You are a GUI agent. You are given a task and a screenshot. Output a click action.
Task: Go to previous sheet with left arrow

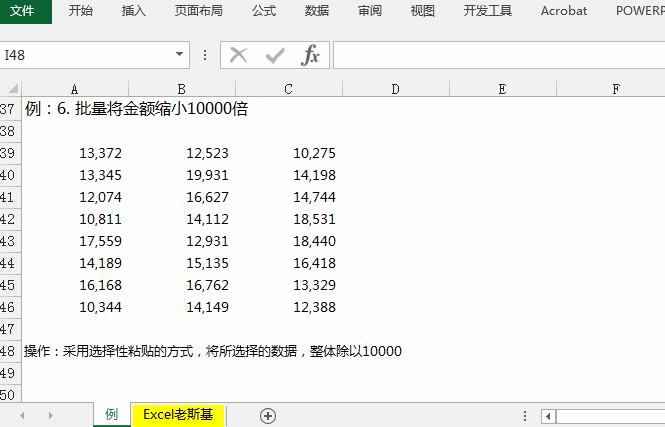click(x=22, y=415)
